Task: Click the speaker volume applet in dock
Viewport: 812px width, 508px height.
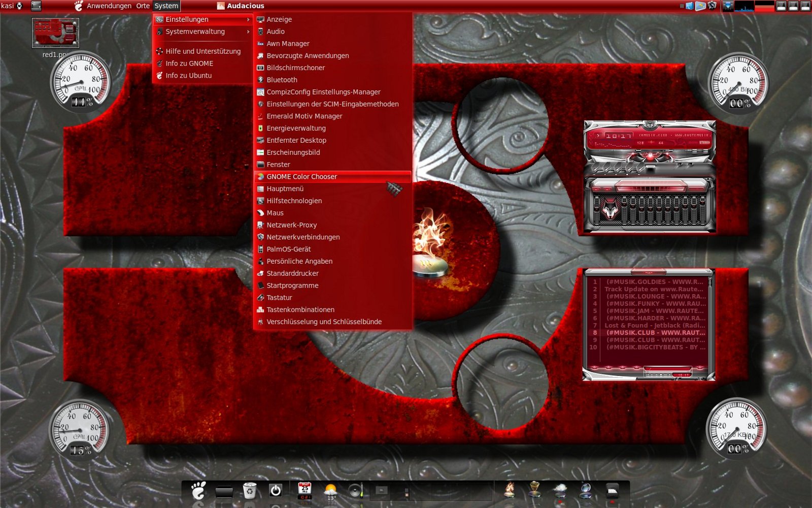Action: click(356, 491)
